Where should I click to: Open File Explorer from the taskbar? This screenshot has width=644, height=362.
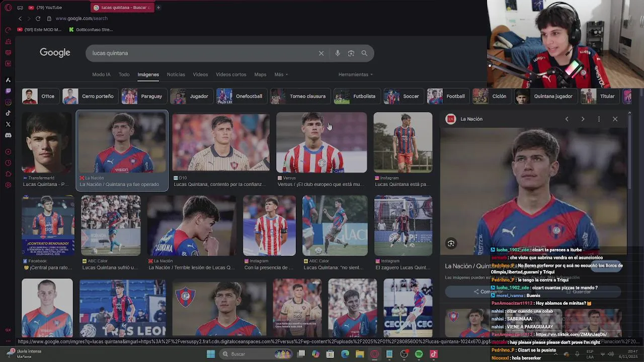point(360,354)
